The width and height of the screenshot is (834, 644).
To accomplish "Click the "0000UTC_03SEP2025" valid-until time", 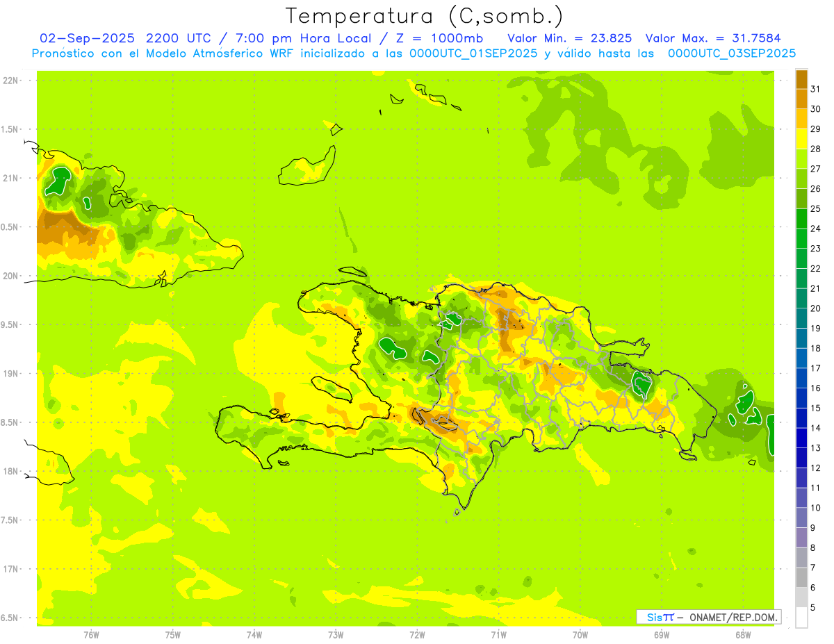I will point(732,53).
